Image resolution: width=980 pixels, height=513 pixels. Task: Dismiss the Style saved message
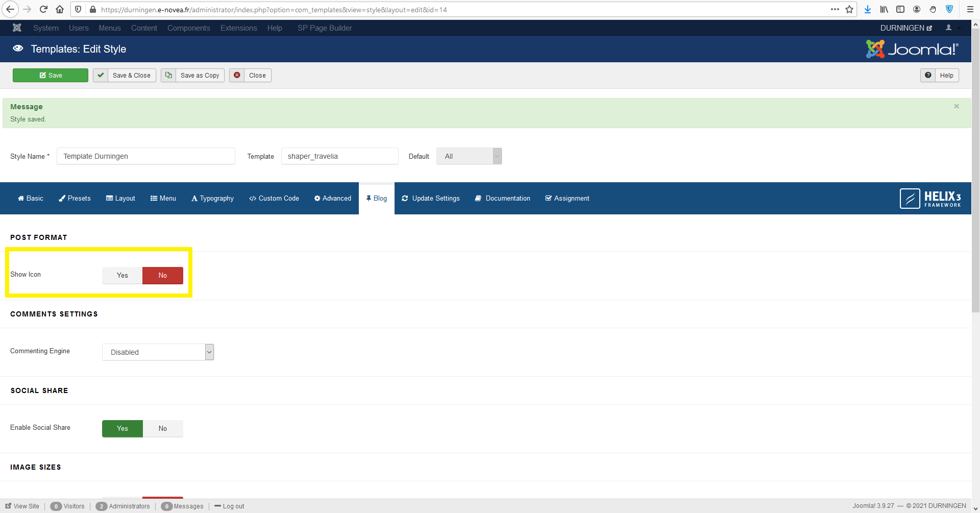957,106
